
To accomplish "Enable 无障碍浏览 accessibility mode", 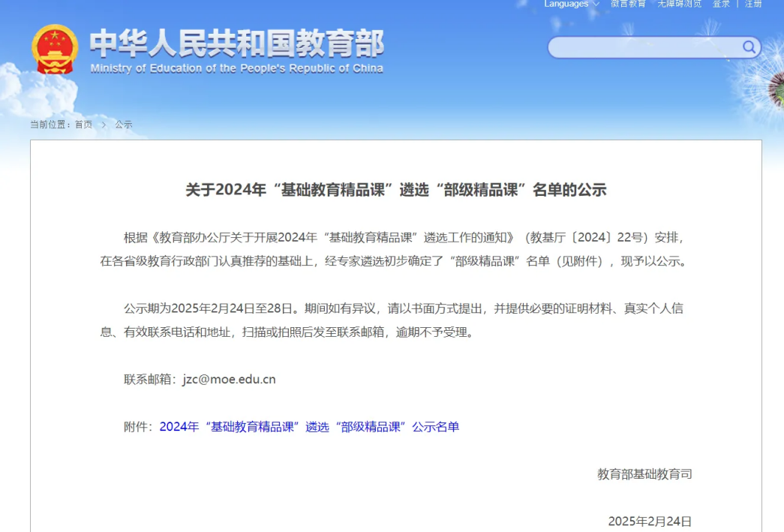I will tap(679, 4).
